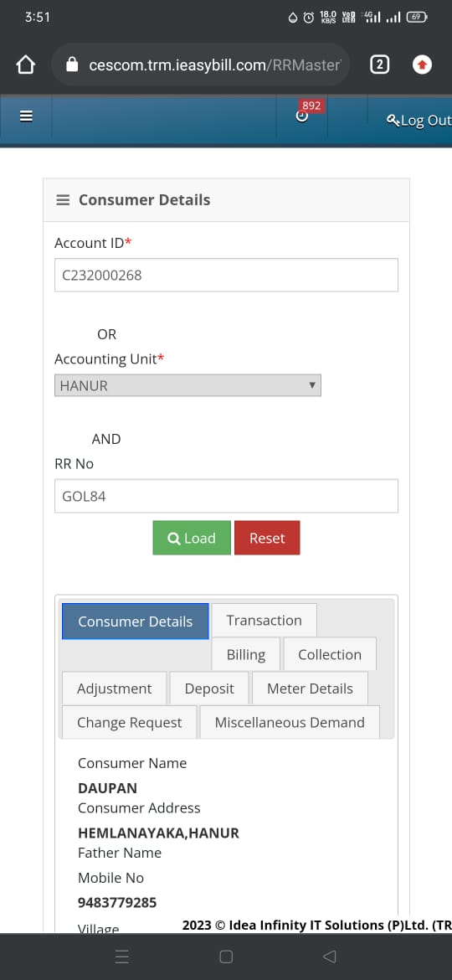
Task: Open the Billing tab
Action: click(246, 654)
